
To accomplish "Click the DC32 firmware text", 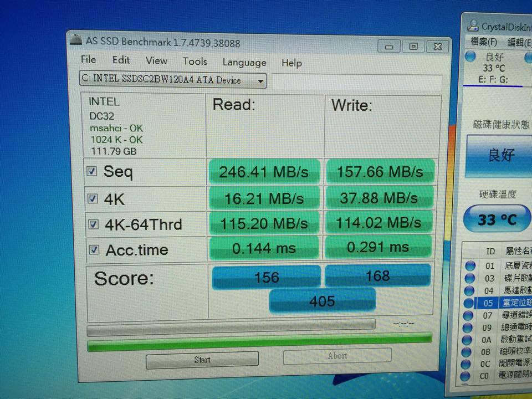I will (x=101, y=116).
